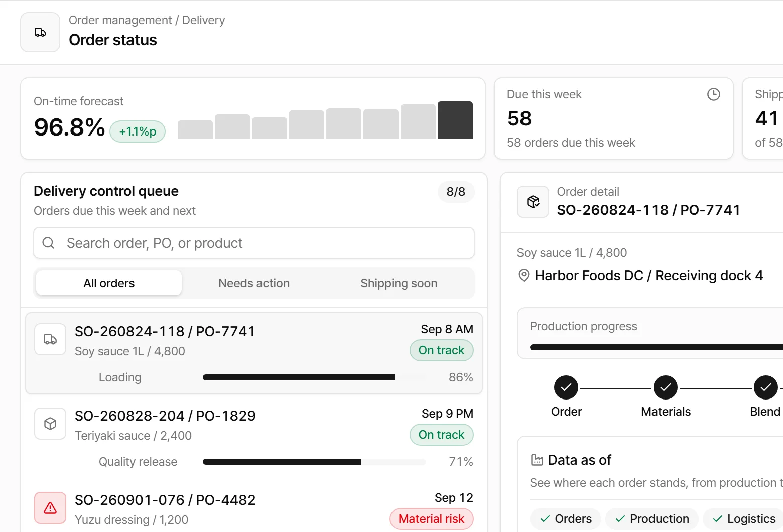Switch to the Shipping soon tab
The width and height of the screenshot is (783, 532).
point(399,283)
